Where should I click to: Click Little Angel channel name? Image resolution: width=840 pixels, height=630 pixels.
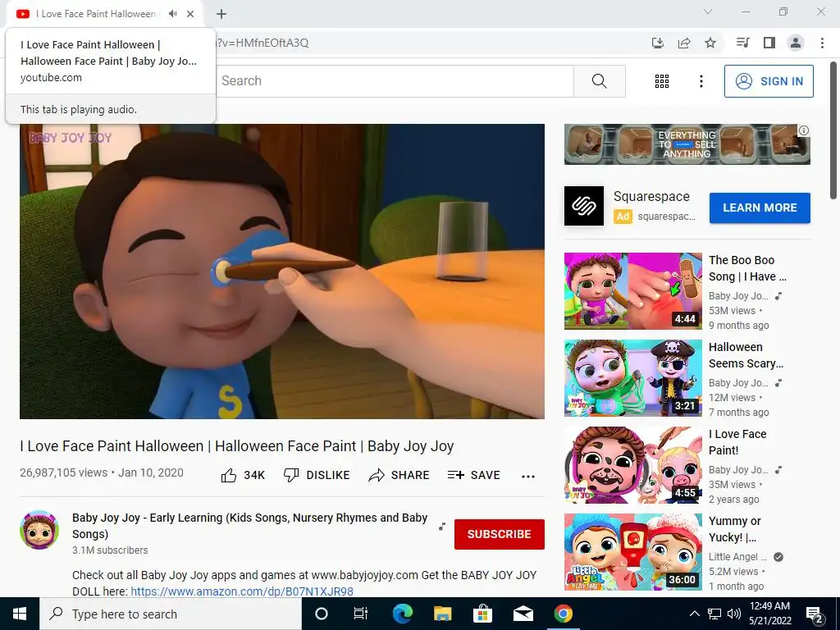[x=737, y=557]
